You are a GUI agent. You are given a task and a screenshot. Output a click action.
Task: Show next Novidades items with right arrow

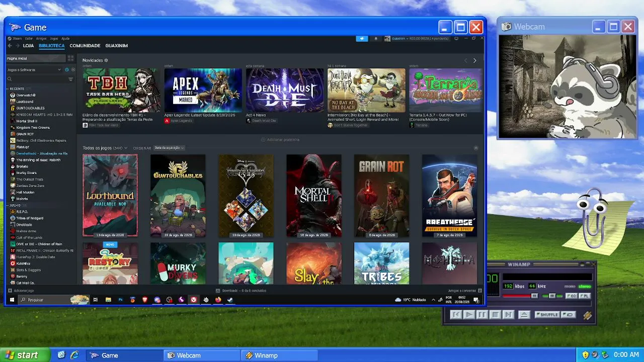click(474, 61)
